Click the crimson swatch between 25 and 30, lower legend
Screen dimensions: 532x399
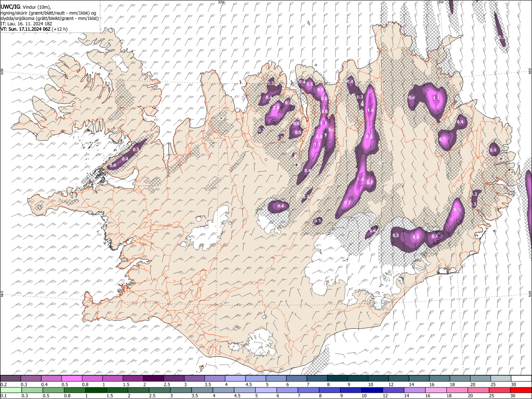pos(499,390)
